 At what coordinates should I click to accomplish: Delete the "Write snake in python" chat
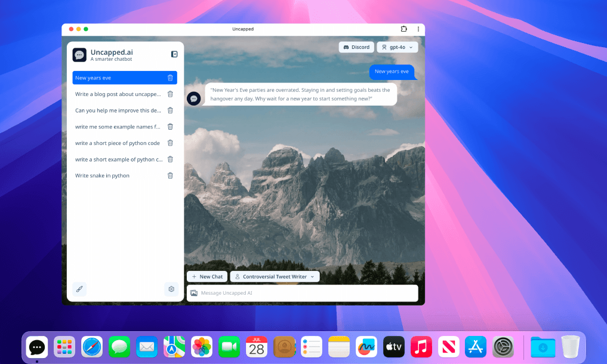(x=170, y=175)
